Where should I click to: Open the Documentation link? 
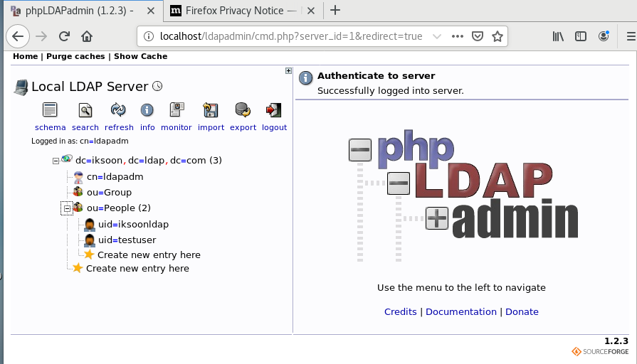pos(461,311)
